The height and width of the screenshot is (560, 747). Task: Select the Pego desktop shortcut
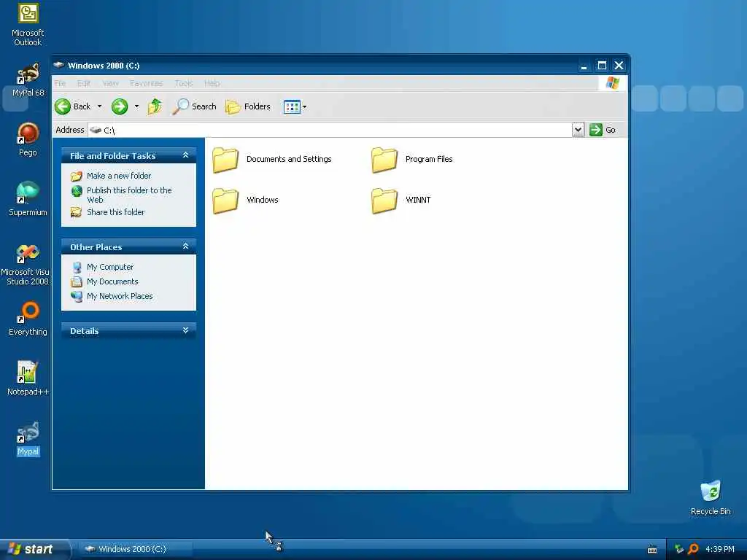pos(28,139)
